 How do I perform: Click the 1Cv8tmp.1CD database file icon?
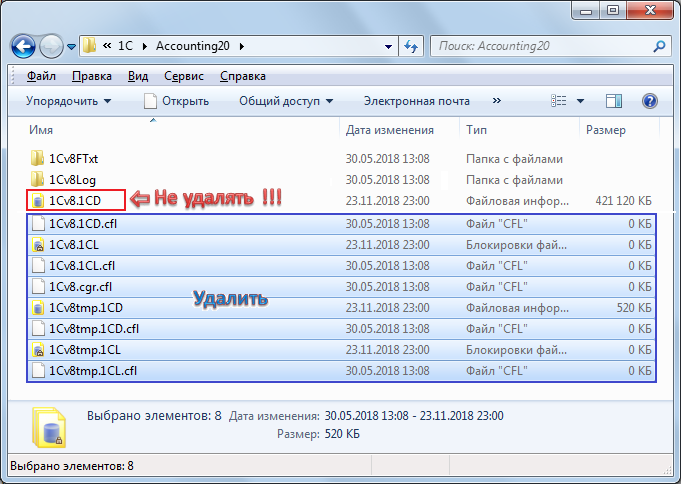tap(38, 308)
